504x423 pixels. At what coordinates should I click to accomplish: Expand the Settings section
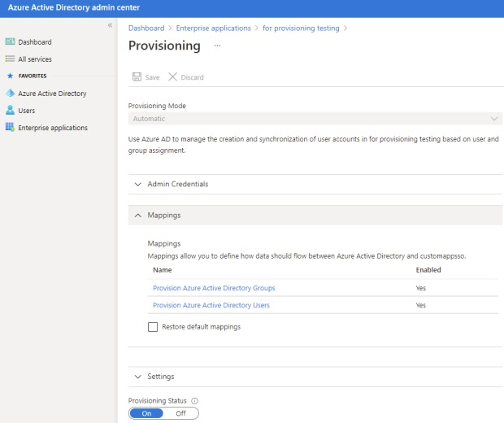pos(315,377)
